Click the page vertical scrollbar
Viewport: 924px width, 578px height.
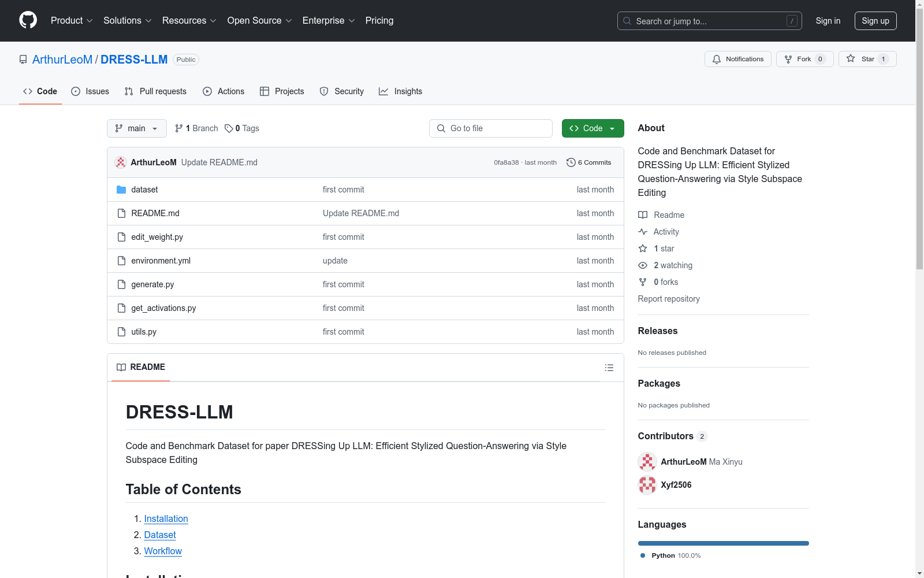[x=919, y=139]
